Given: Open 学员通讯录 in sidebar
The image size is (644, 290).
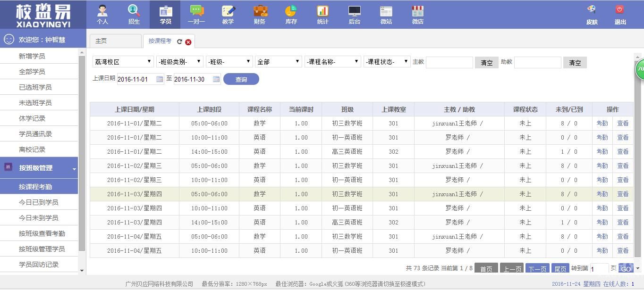Looking at the screenshot, I should (39, 134).
